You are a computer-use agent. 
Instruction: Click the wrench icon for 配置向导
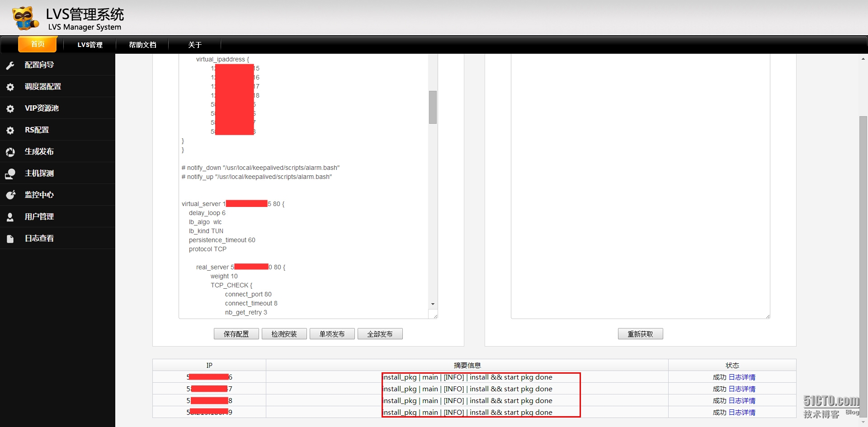[x=10, y=65]
